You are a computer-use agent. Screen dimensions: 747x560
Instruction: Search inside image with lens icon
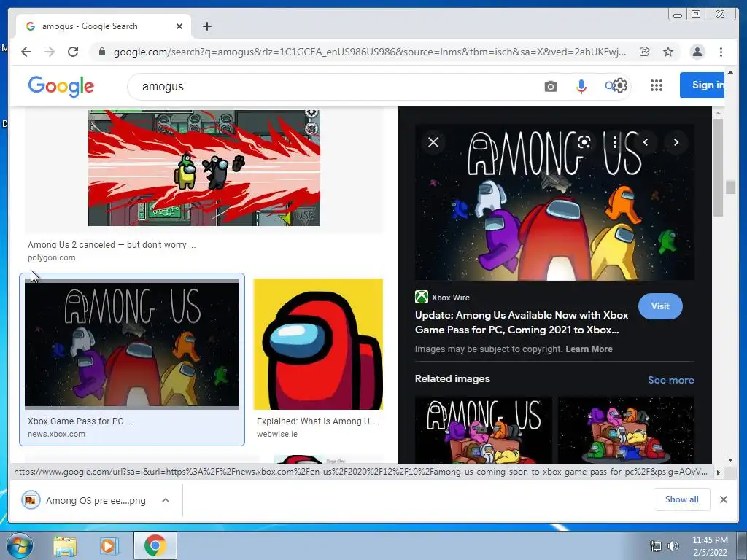click(584, 142)
